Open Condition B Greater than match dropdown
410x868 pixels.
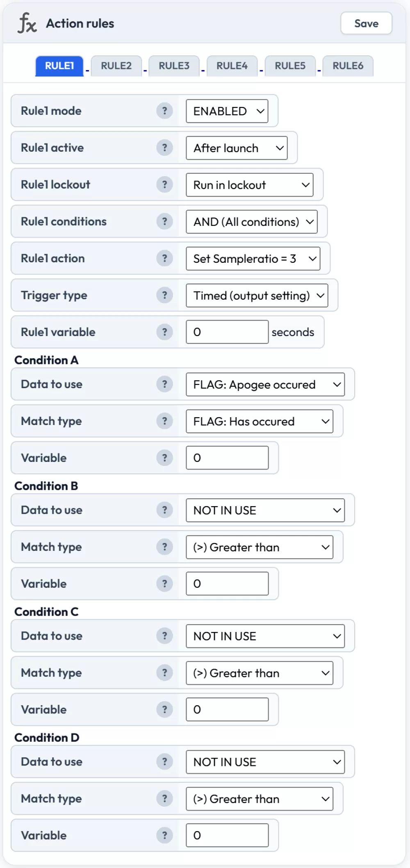(259, 547)
